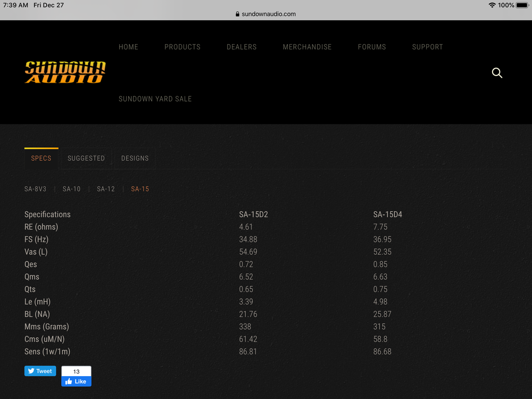Click the Qes value 0.85
532x399 pixels.
point(380,264)
